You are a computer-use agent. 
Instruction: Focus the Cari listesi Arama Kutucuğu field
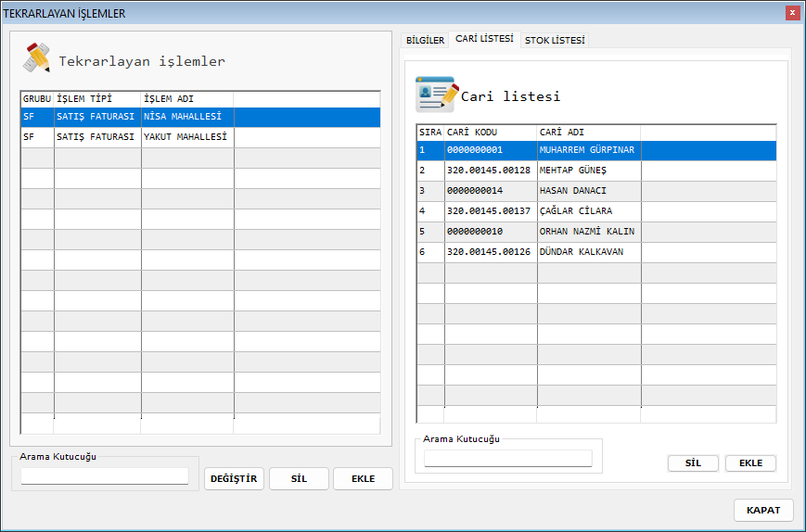(x=507, y=458)
